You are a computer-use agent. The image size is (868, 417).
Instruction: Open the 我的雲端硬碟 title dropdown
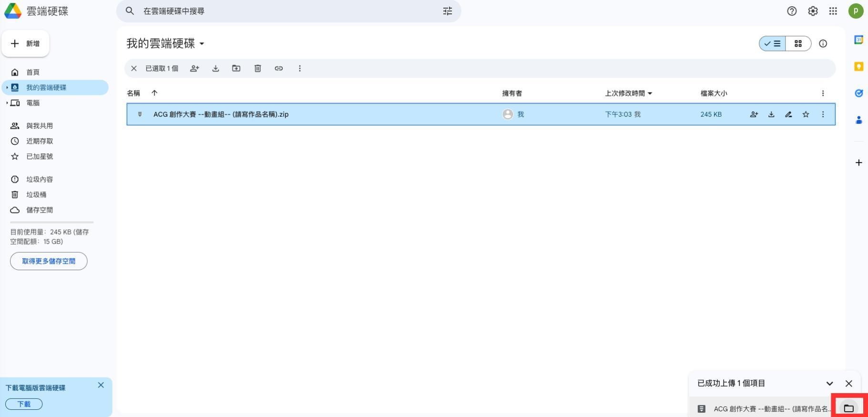202,44
